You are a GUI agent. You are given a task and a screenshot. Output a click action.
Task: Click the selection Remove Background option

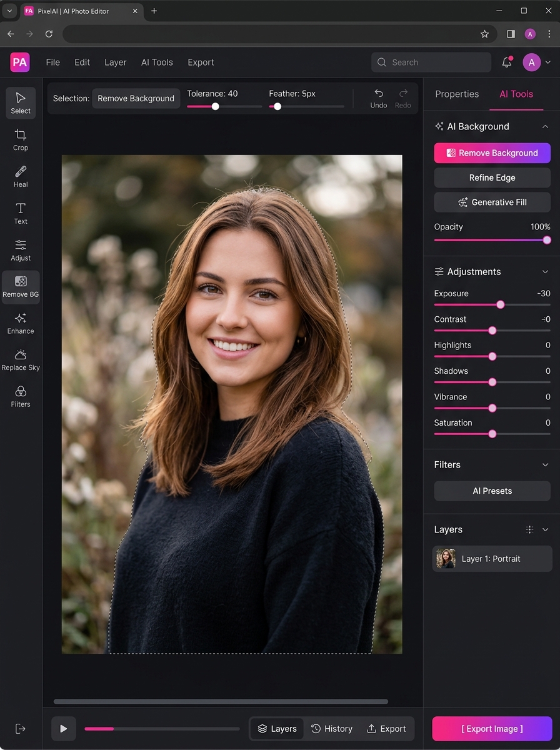coord(136,98)
